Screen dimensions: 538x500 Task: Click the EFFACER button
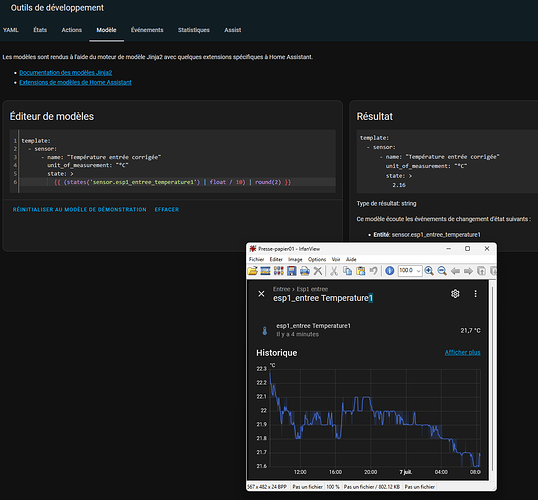pyautogui.click(x=167, y=209)
